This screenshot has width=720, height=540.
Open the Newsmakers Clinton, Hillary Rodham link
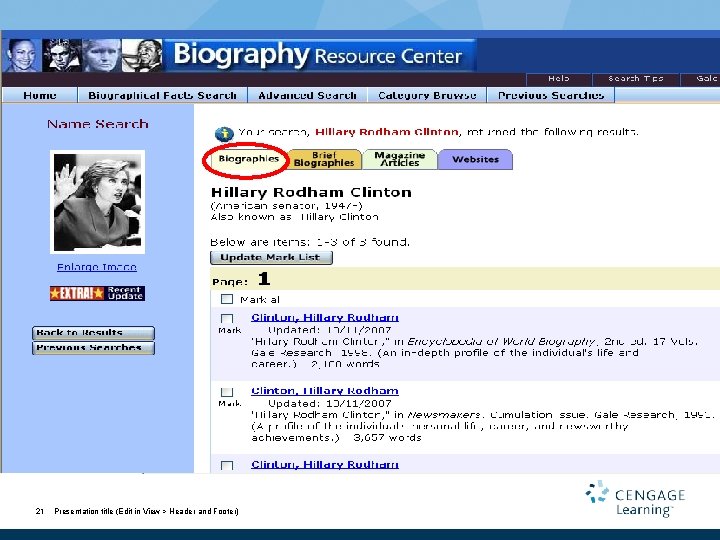pos(325,391)
